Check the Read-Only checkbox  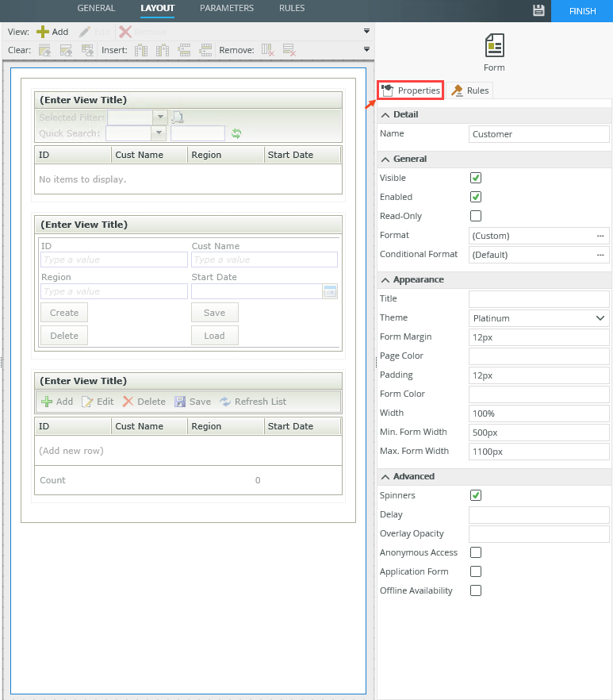point(476,216)
